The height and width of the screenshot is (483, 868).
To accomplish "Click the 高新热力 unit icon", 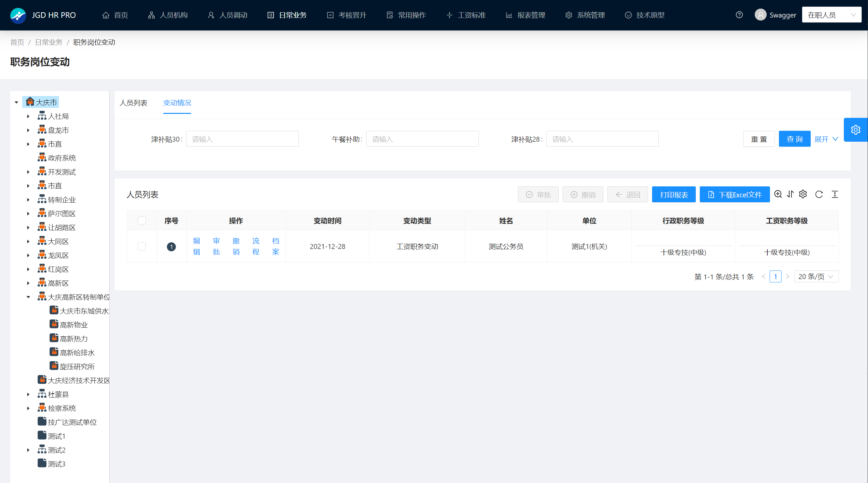I will point(54,338).
